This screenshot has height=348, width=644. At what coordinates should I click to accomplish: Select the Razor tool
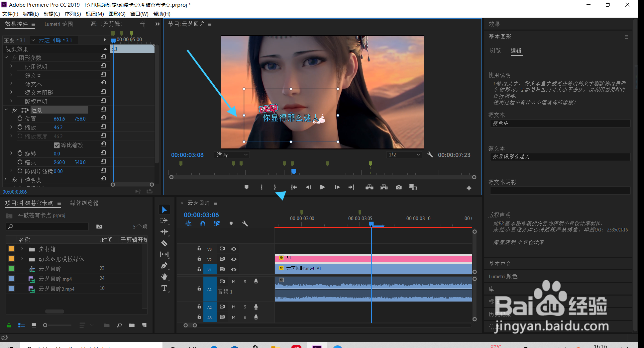click(164, 243)
